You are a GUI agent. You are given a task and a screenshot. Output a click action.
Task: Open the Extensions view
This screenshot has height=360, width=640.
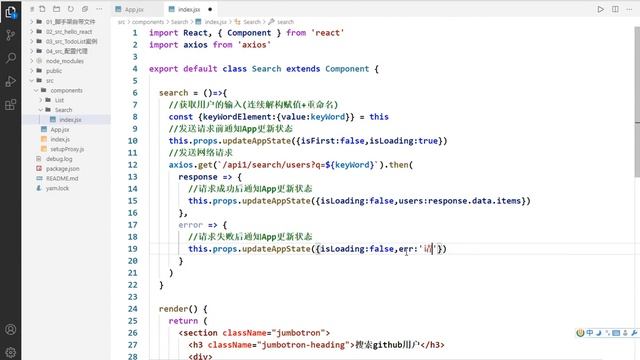click(11, 104)
